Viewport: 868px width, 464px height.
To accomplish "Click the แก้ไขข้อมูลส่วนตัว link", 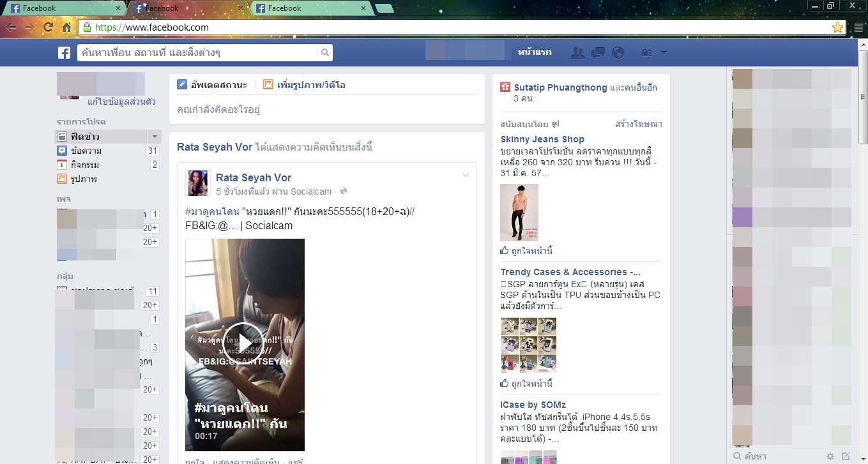I will [x=121, y=101].
